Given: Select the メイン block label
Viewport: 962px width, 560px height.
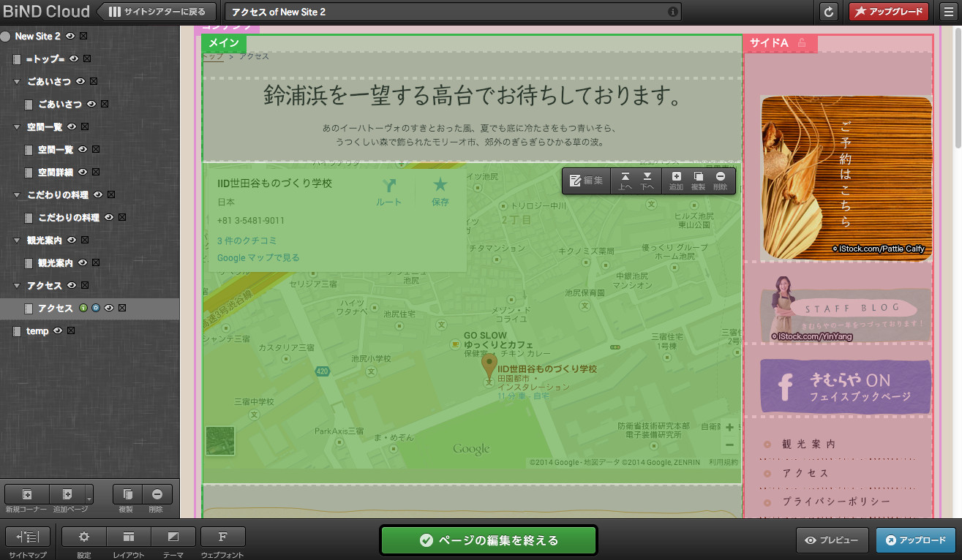Looking at the screenshot, I should pyautogui.click(x=223, y=43).
